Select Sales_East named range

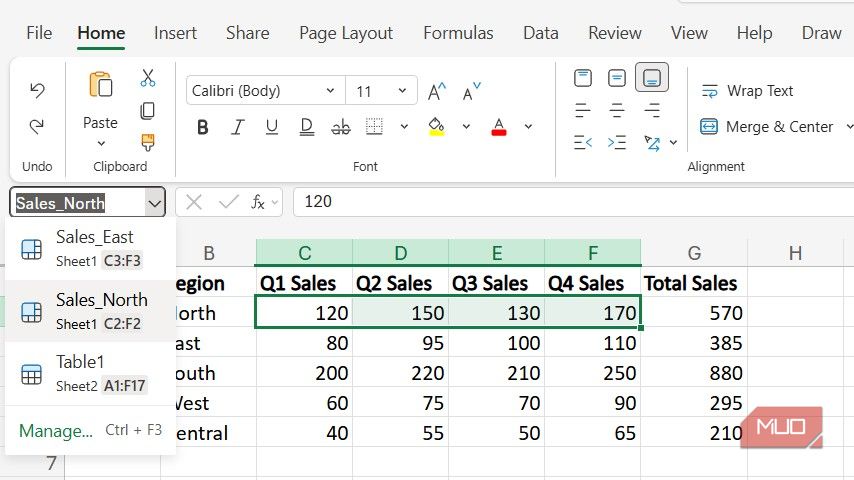(90, 248)
